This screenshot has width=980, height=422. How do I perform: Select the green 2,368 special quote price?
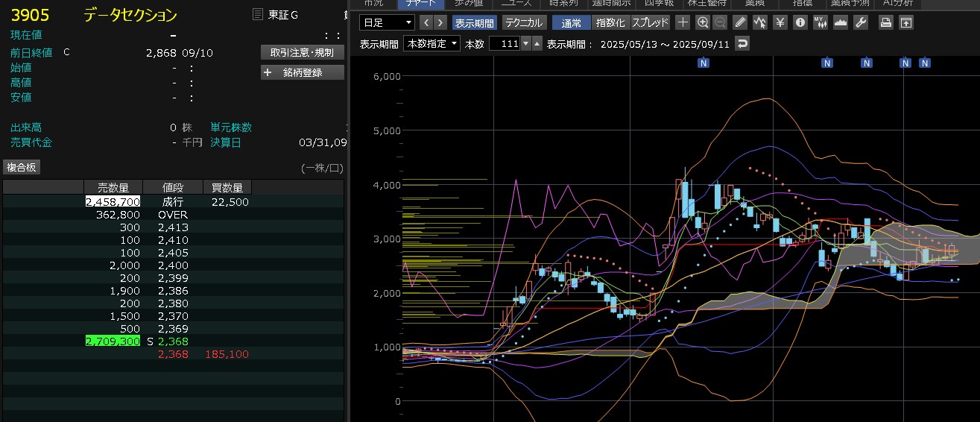[174, 341]
